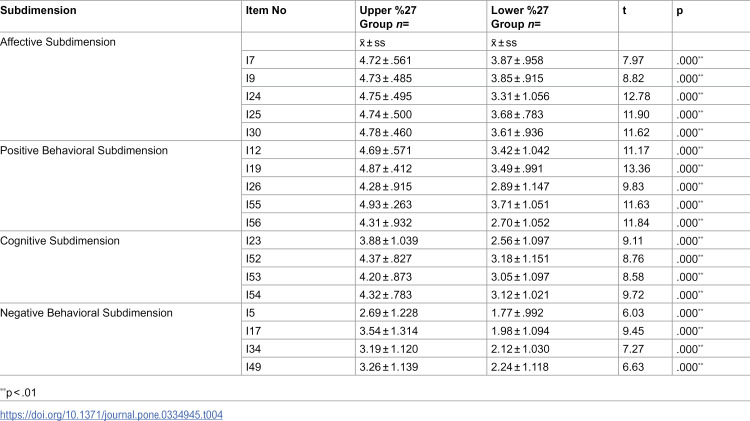Click the Negative Behavioral Subdimension label
Viewport: 750px width, 421px height.
tap(87, 313)
